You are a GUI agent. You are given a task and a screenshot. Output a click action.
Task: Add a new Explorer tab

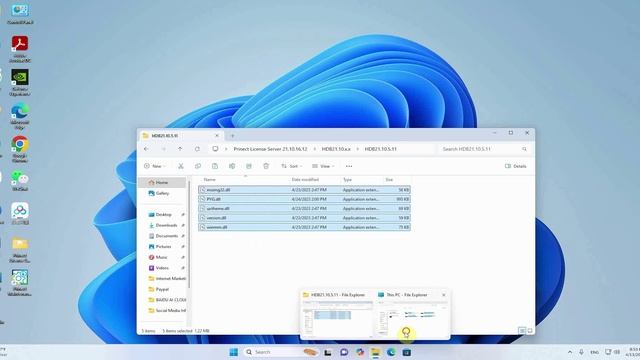(232, 136)
